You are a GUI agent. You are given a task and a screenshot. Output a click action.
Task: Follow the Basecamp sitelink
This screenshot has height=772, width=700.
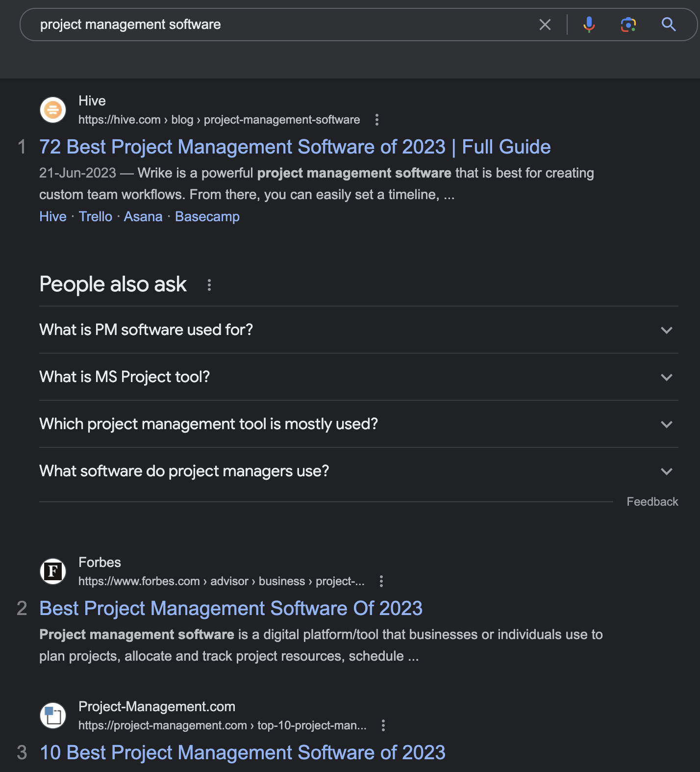coord(207,216)
